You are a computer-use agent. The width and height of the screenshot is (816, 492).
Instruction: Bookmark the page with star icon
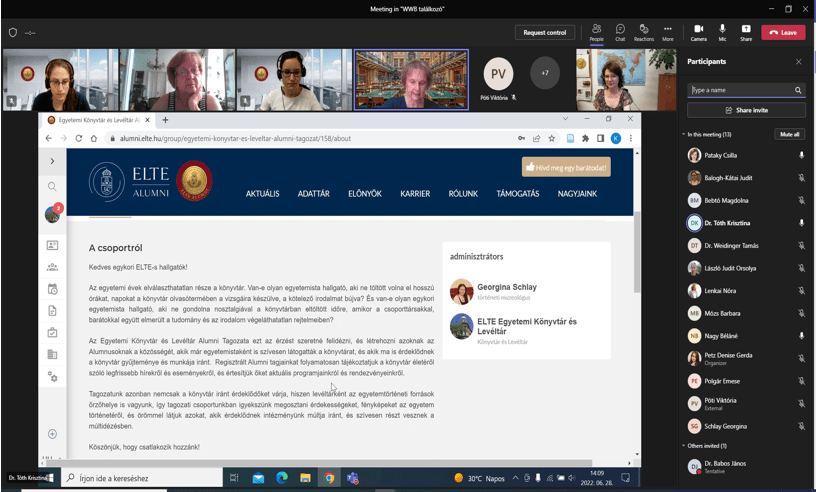click(x=552, y=138)
